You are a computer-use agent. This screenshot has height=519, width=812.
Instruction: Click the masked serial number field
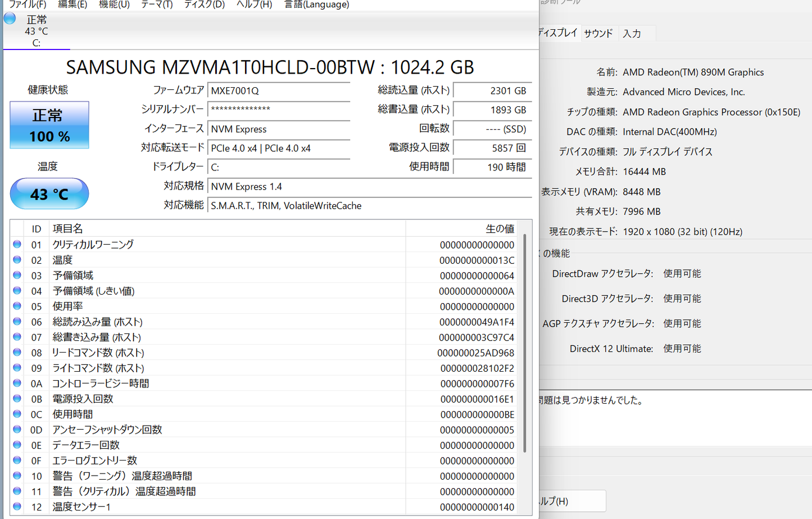[x=279, y=110]
